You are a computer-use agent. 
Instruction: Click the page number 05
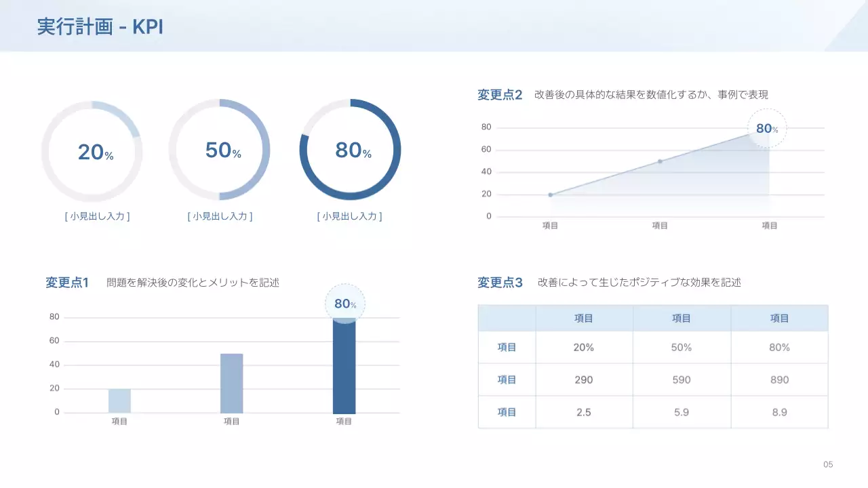coord(828,464)
